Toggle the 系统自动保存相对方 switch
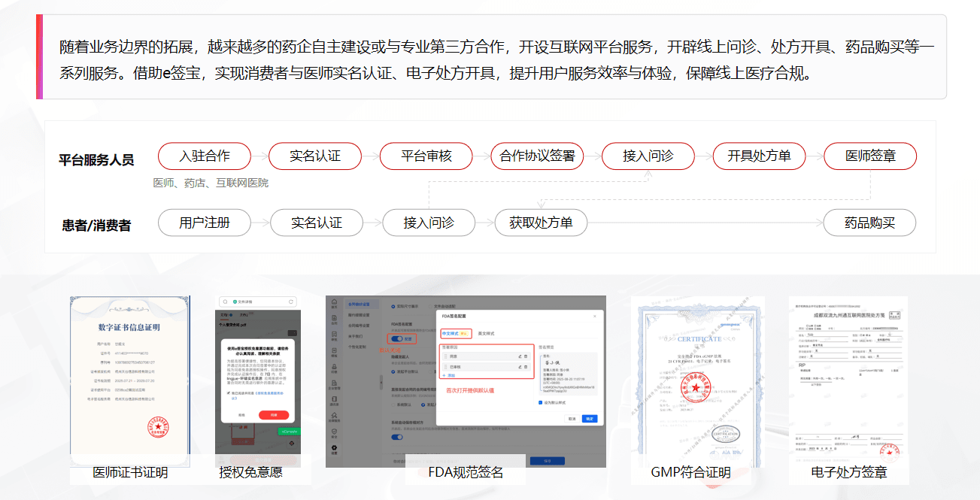980x500 pixels. pyautogui.click(x=397, y=437)
